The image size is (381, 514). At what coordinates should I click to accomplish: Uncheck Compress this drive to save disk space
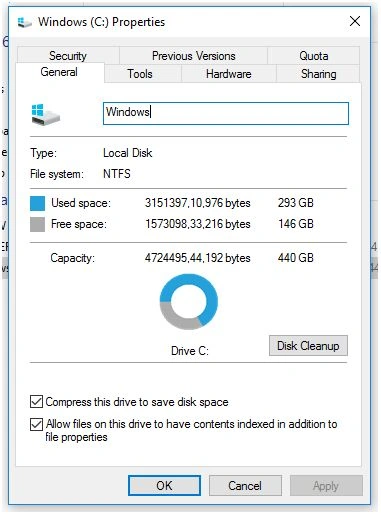click(x=36, y=402)
